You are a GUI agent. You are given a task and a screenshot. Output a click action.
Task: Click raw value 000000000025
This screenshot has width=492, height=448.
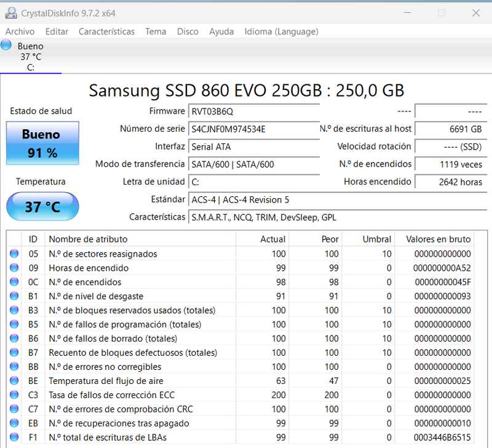(x=443, y=381)
